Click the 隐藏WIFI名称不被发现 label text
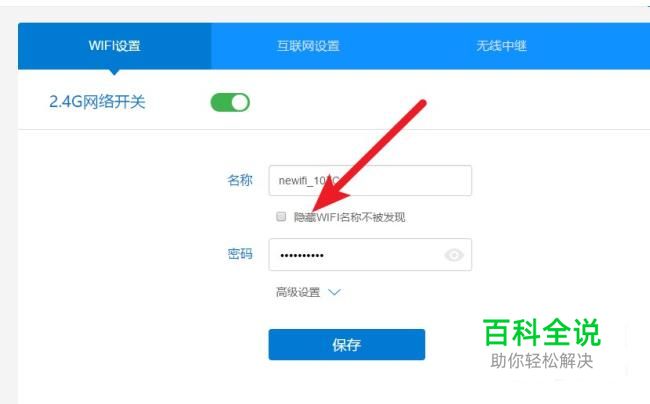The width and height of the screenshot is (650, 404). pos(349,217)
